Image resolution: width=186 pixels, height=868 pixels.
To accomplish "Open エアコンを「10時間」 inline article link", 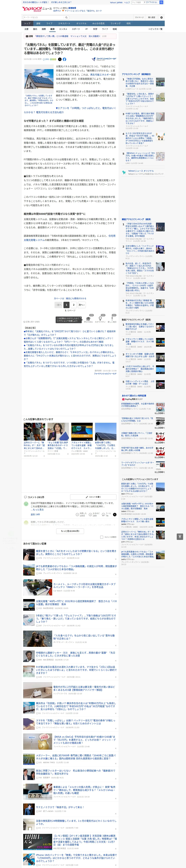I will click(70, 110).
